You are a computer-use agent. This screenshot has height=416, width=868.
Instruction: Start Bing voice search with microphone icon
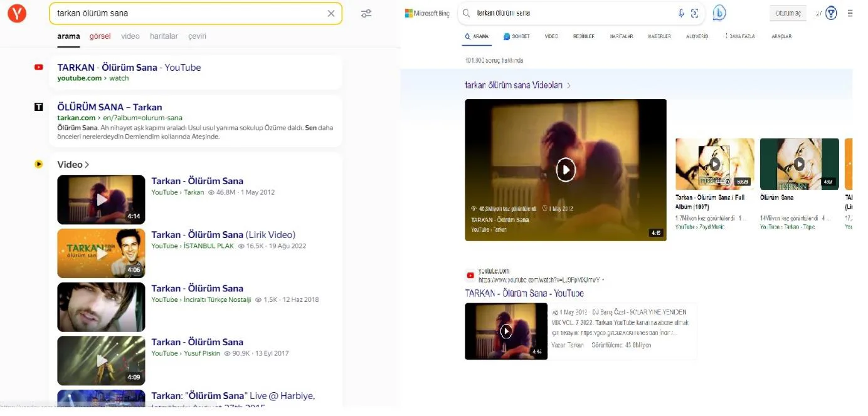coord(681,13)
